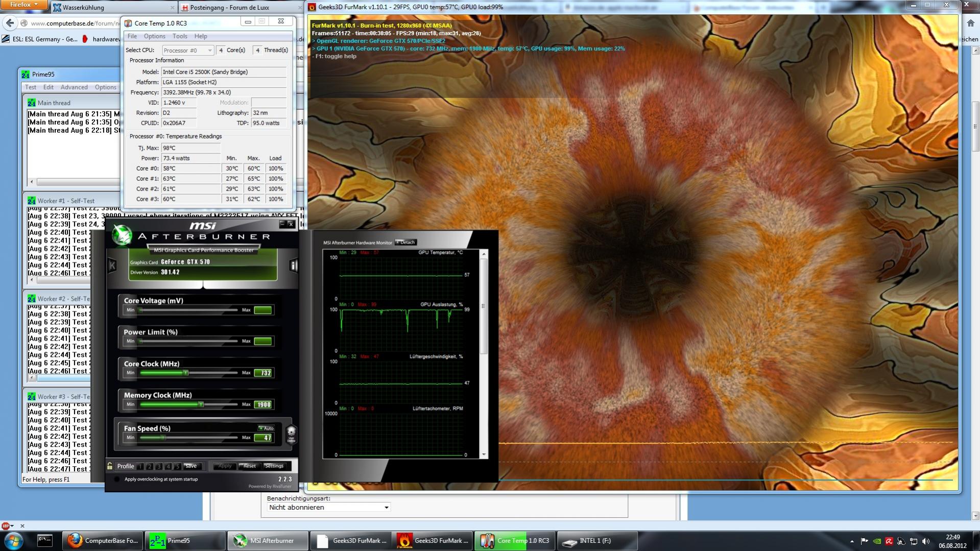This screenshot has width=980, height=551.
Task: Click the Hardware Monitor vertical scrollbar
Action: coord(484,353)
